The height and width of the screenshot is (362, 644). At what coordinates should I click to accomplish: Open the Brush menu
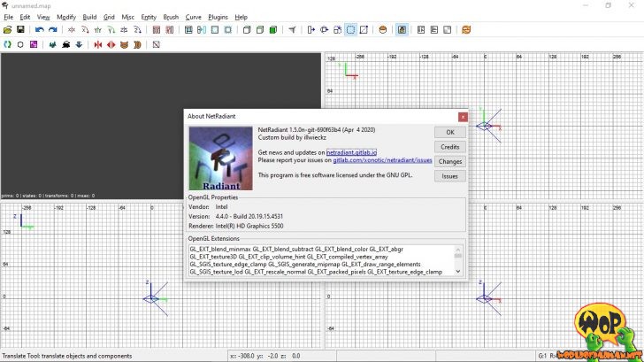[x=171, y=17]
